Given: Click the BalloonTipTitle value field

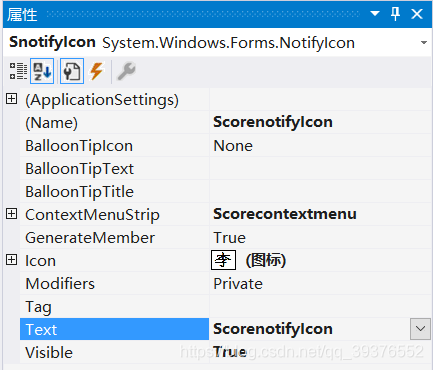Looking at the screenshot, I should [320, 191].
